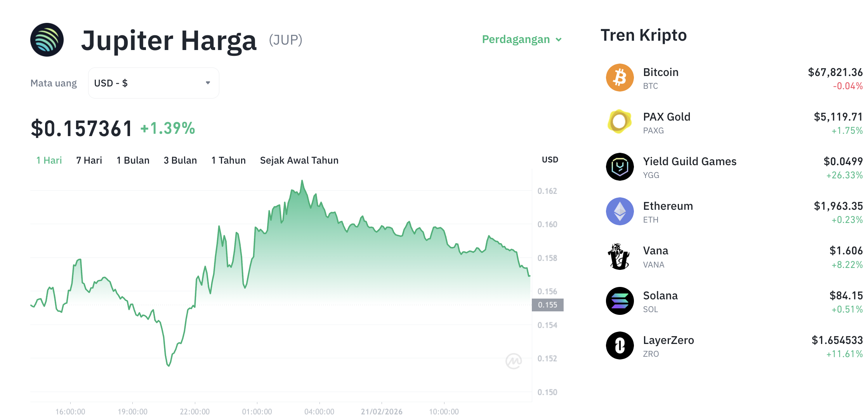Click the Ethereum name link

click(x=668, y=206)
